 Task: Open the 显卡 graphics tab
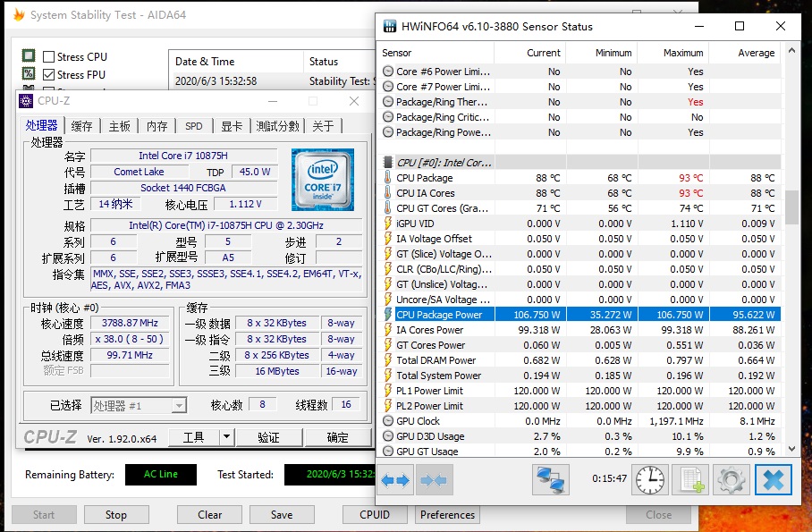[231, 126]
